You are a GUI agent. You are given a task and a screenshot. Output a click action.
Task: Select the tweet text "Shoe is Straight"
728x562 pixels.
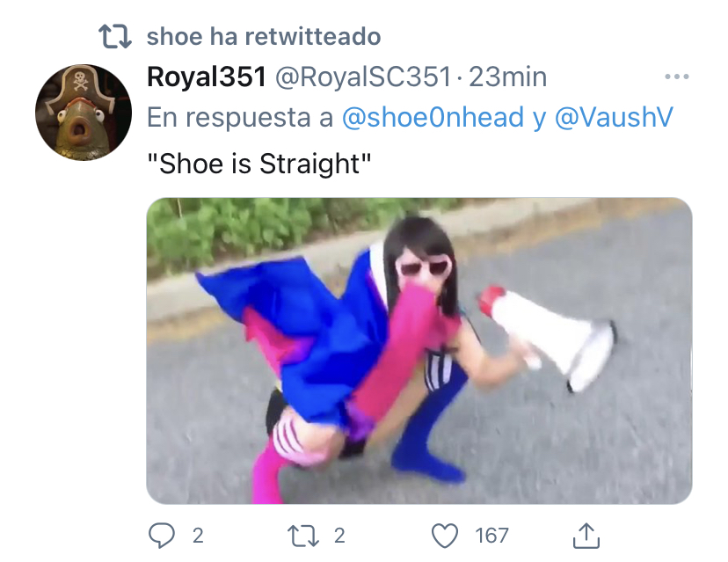pyautogui.click(x=259, y=164)
